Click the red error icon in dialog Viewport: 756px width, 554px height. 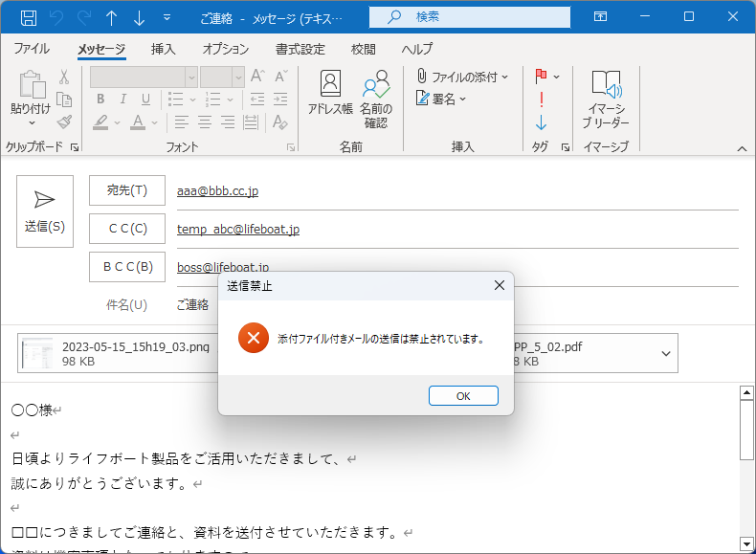[253, 338]
